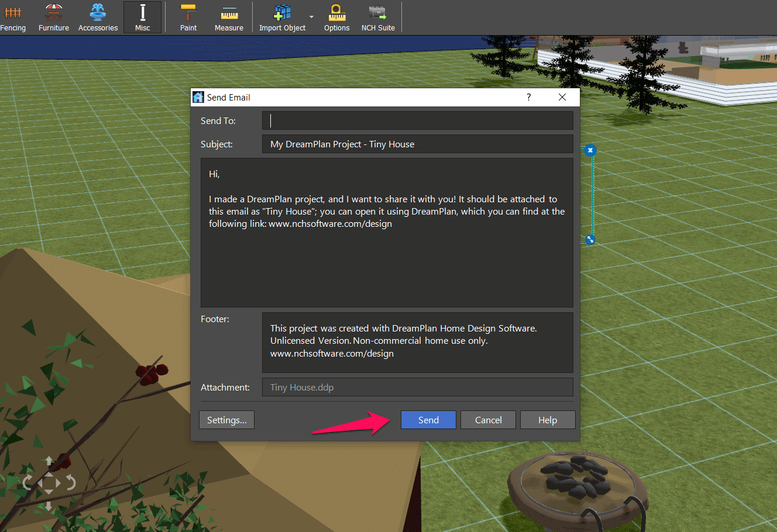Image resolution: width=777 pixels, height=532 pixels.
Task: Cancel the Send Email dialog
Action: [489, 420]
